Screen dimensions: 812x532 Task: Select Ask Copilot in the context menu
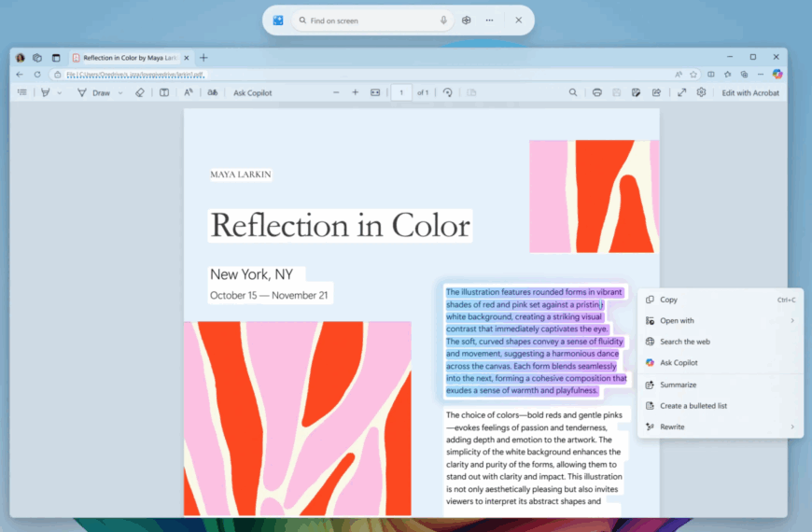point(721,363)
